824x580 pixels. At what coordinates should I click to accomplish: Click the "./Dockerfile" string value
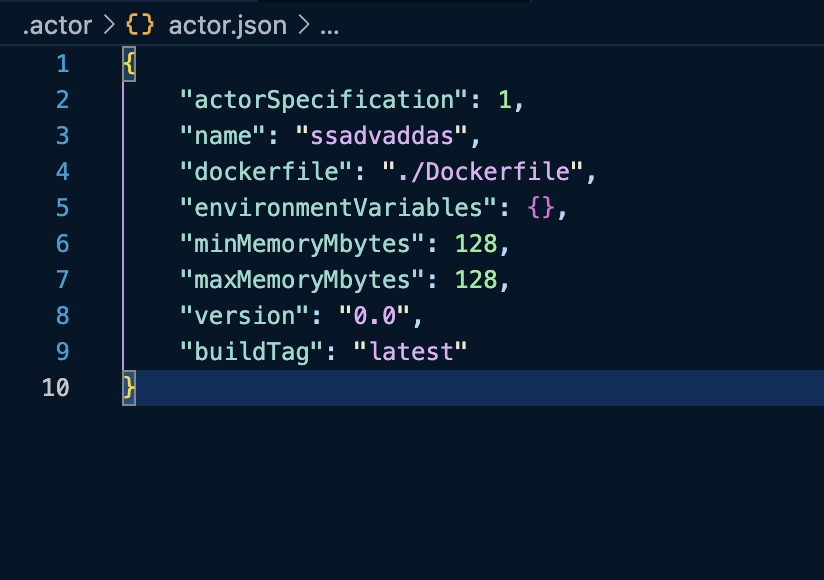point(482,172)
